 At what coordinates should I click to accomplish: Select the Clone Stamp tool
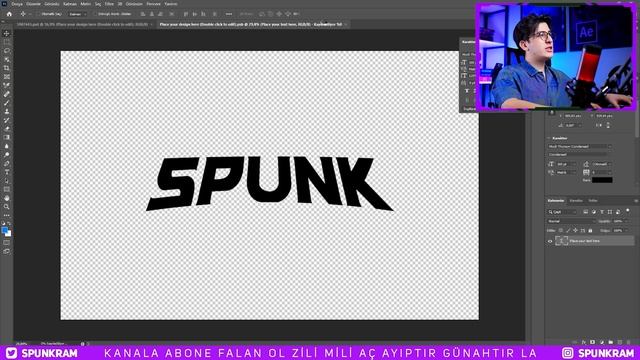click(x=7, y=111)
